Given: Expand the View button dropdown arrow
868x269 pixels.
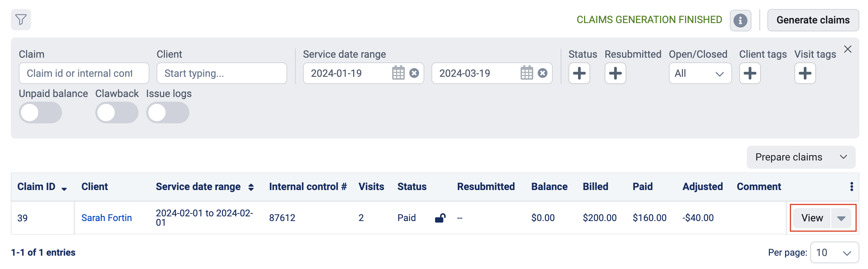Looking at the screenshot, I should [x=841, y=218].
